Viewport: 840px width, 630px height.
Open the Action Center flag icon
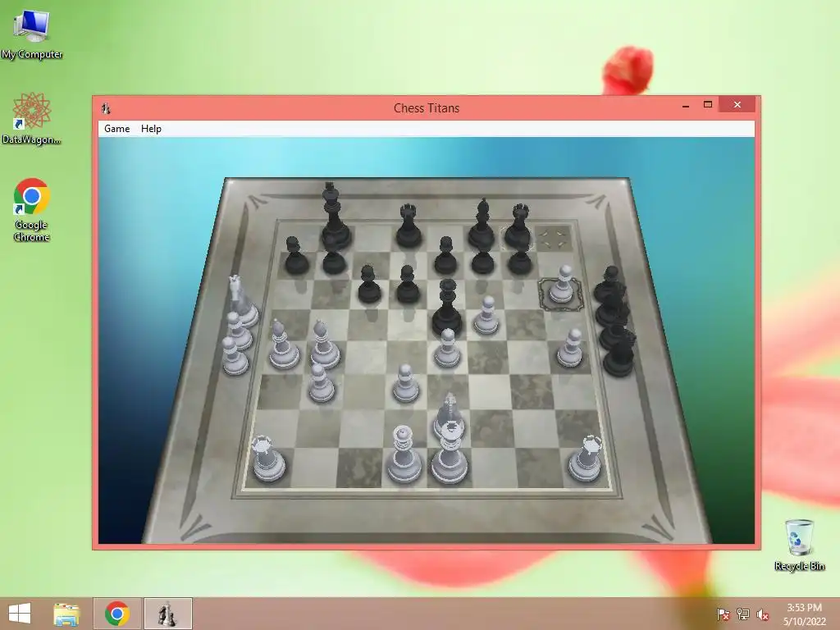tap(724, 614)
